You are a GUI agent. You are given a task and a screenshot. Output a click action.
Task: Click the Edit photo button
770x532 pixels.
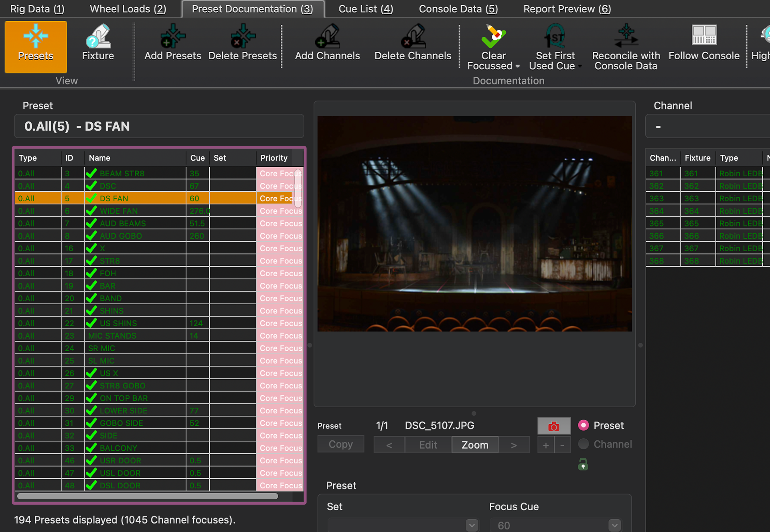click(428, 445)
